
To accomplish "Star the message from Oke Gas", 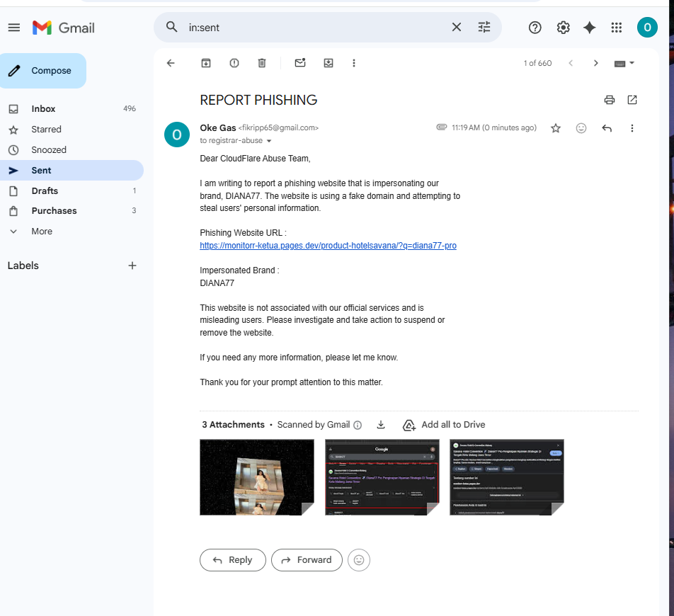I will click(x=555, y=128).
